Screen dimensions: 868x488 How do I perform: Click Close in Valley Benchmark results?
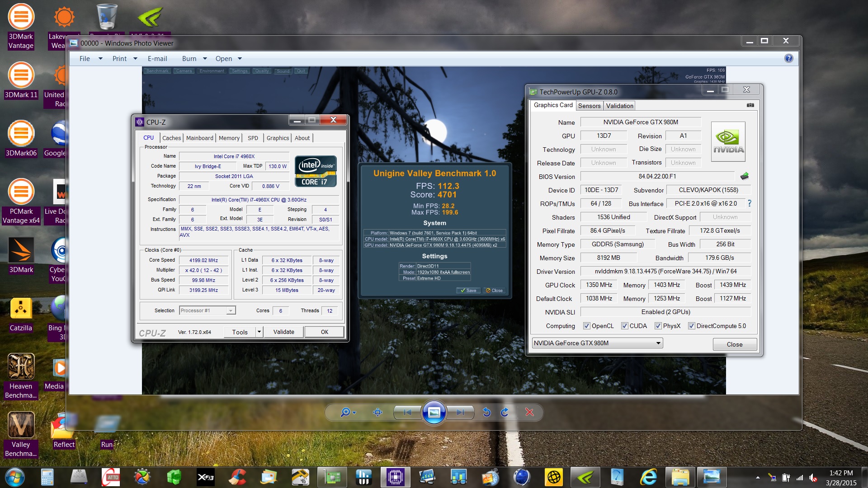click(x=494, y=291)
